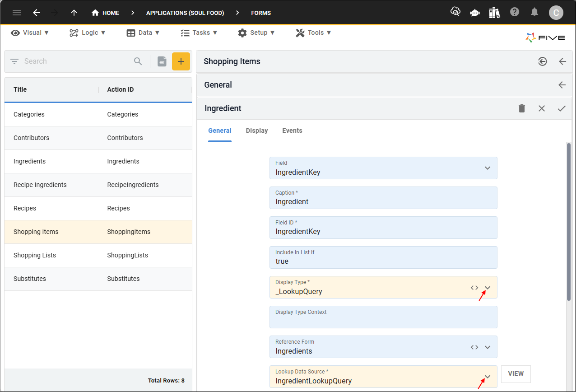Click the HOME breadcrumb

pos(106,13)
